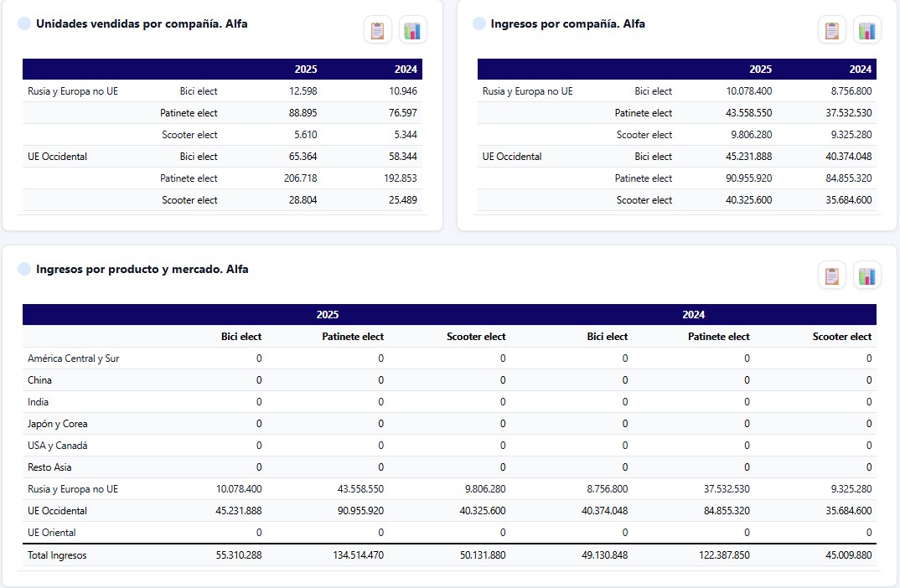Select the title 'Ingresos por producto y mercado. Alfa'
Image resolution: width=900 pixels, height=588 pixels.
[x=142, y=269]
